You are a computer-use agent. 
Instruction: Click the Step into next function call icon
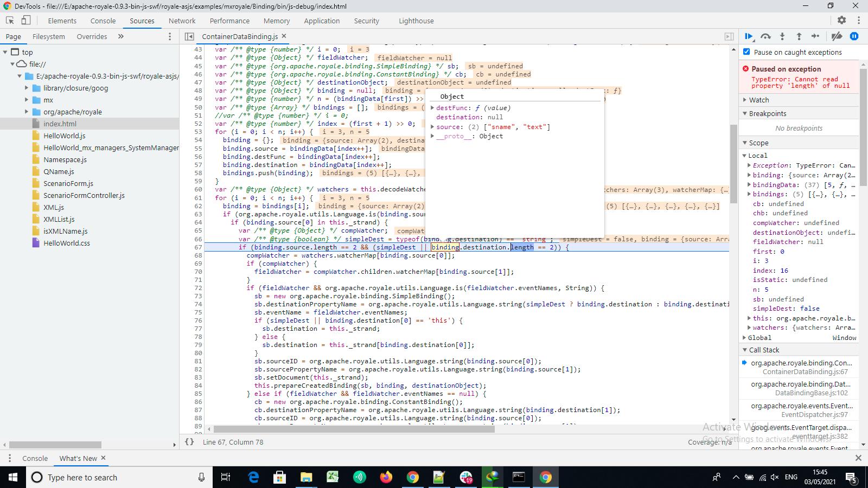pyautogui.click(x=782, y=36)
